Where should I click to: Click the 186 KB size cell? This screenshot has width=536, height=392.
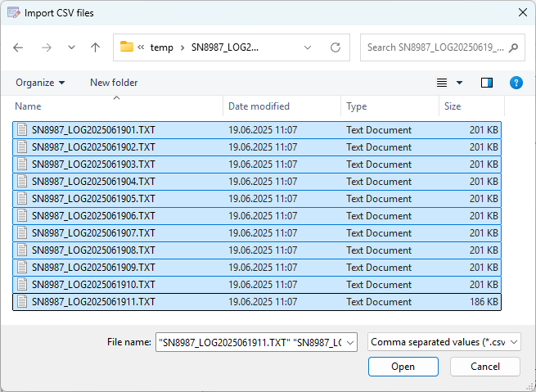tap(484, 302)
